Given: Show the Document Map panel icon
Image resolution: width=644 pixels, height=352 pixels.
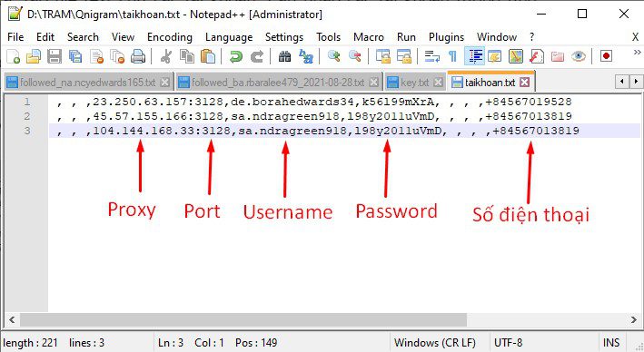Looking at the screenshot, I should point(515,56).
